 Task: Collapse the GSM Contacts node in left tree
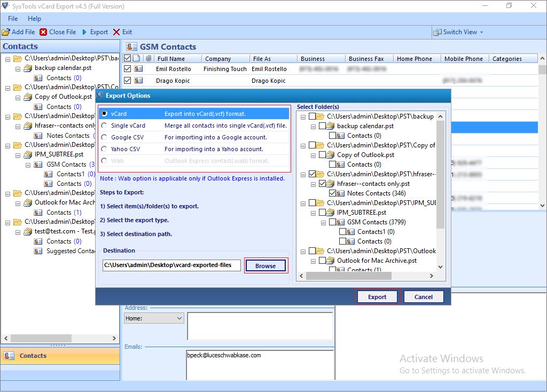click(x=28, y=165)
